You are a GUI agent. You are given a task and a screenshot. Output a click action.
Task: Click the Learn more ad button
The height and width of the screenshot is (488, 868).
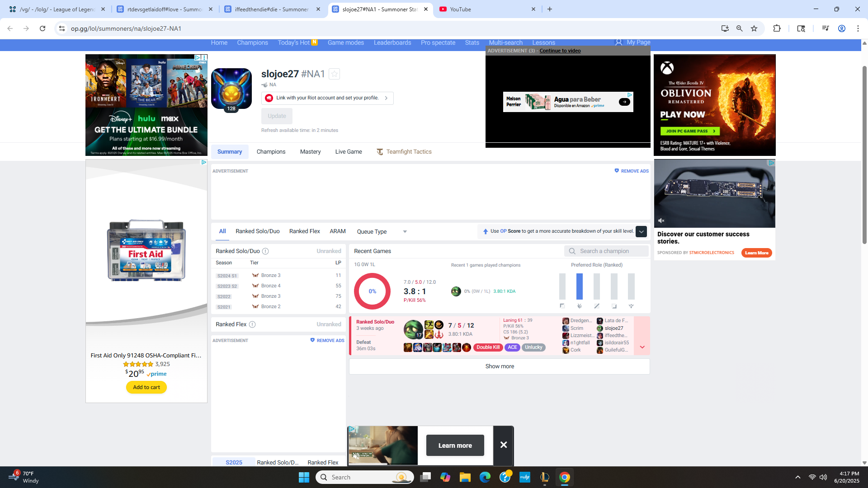click(x=455, y=446)
